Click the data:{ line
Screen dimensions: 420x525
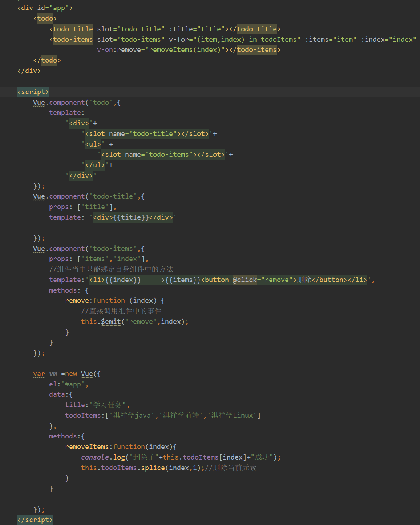click(x=61, y=394)
